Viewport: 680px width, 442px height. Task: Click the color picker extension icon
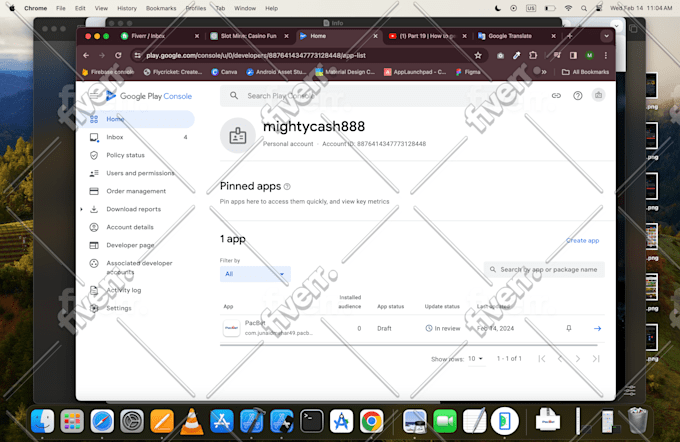pos(516,56)
